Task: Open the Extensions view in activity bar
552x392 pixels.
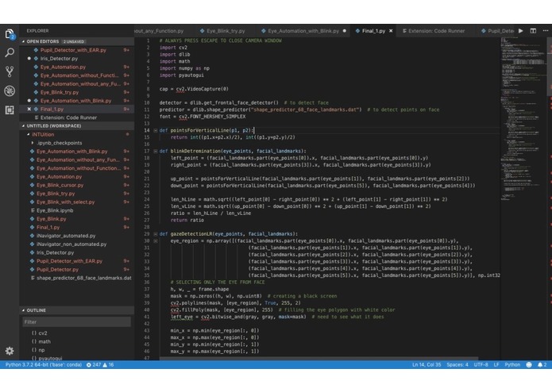Action: (x=10, y=110)
